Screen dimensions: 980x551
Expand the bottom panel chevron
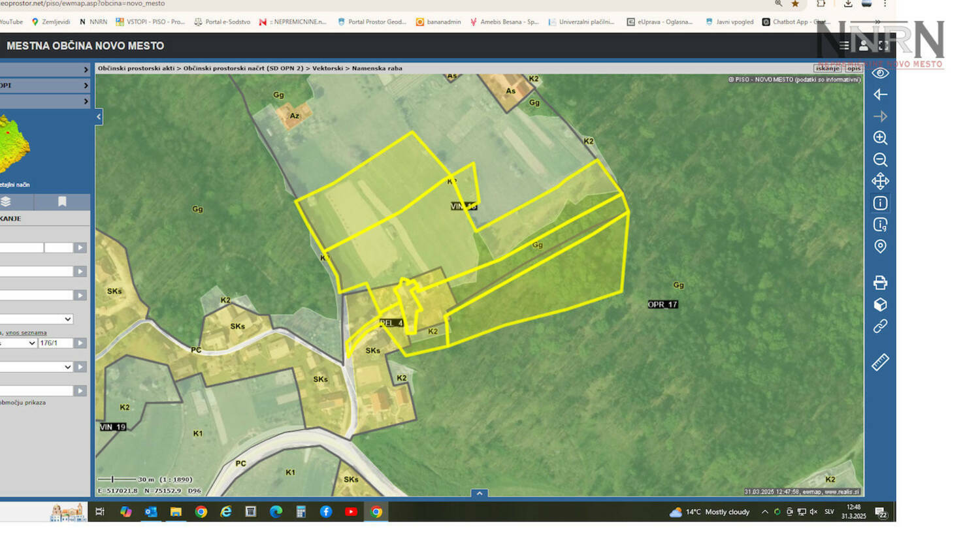479,494
